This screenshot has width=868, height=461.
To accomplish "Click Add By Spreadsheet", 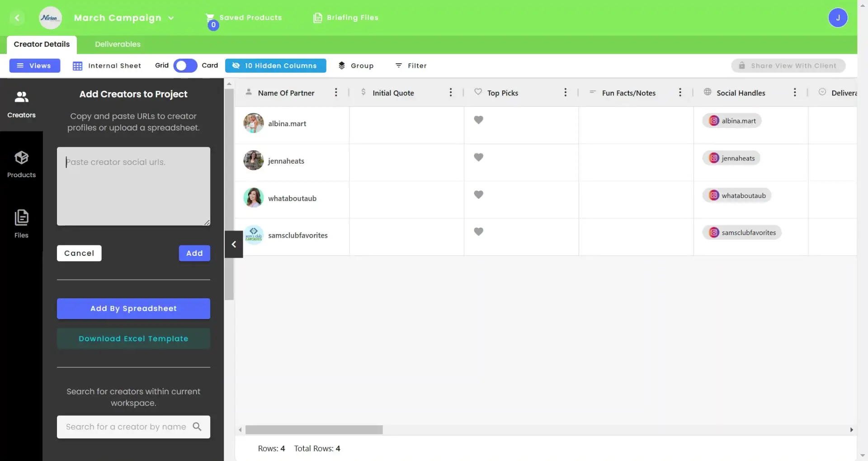I will (x=133, y=308).
